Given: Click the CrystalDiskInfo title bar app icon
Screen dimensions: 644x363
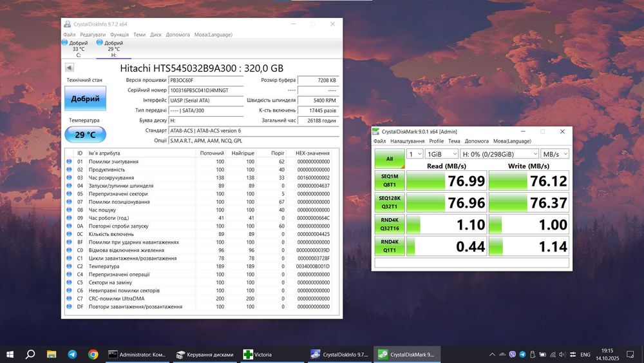Looking at the screenshot, I should pyautogui.click(x=68, y=25).
